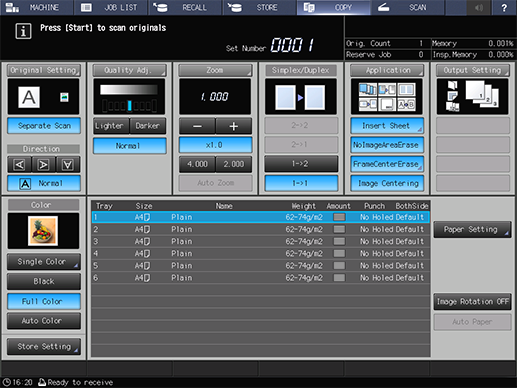Click the color fruit sample thumbnail

pyautogui.click(x=43, y=231)
